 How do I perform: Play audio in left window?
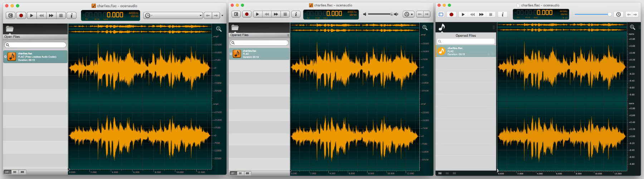point(31,15)
